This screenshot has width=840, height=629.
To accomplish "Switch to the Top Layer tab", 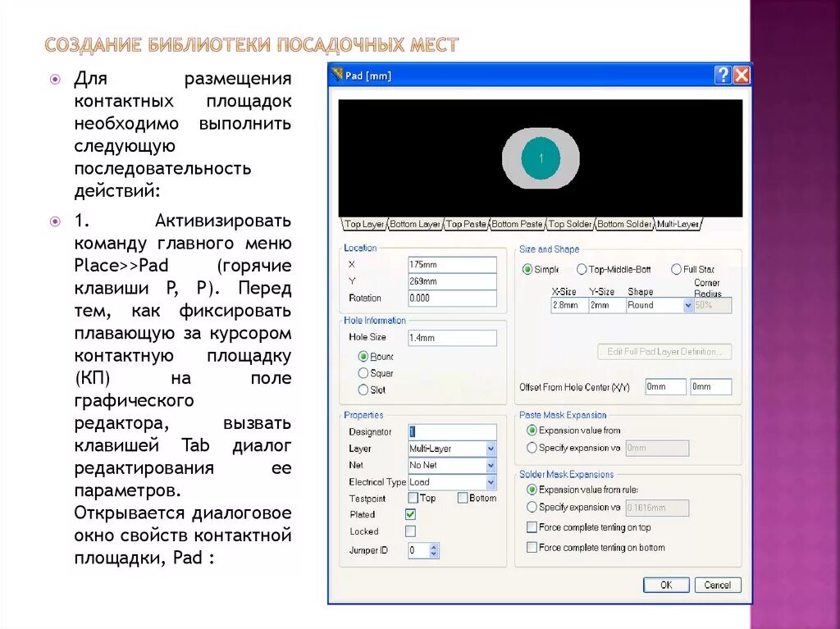I will (362, 223).
